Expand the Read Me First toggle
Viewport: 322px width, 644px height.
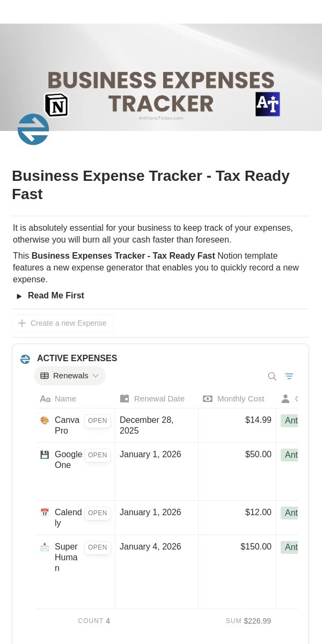[19, 296]
